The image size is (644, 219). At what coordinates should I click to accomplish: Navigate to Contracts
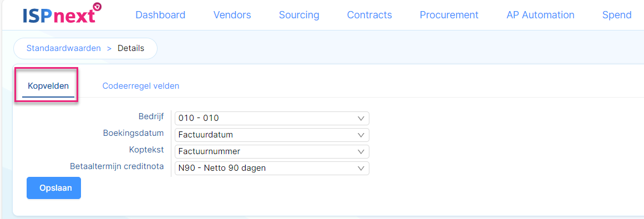[x=369, y=15]
